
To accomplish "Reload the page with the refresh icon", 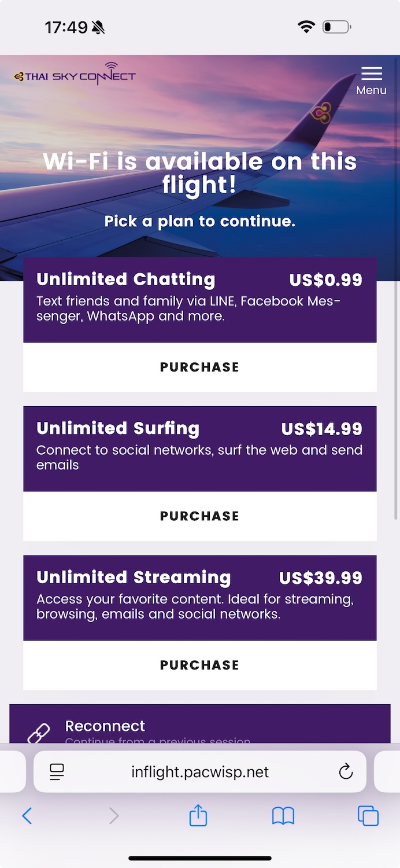I will (x=346, y=771).
